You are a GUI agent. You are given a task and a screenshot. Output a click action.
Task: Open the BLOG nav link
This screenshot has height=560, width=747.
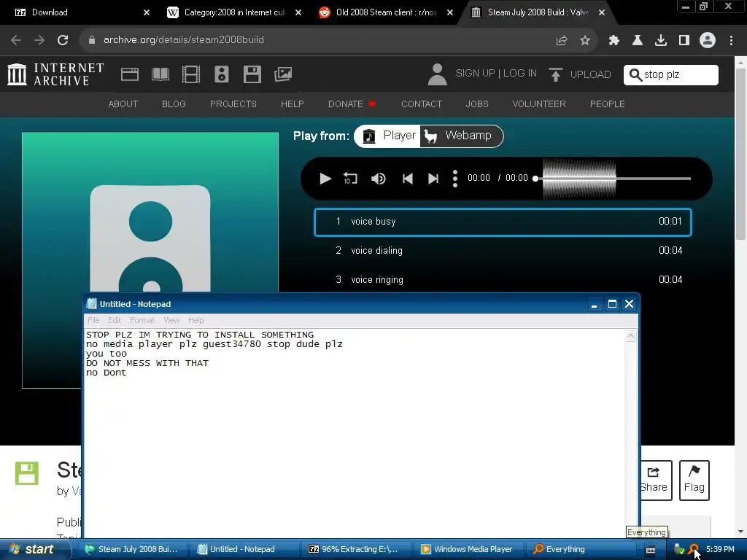174,104
